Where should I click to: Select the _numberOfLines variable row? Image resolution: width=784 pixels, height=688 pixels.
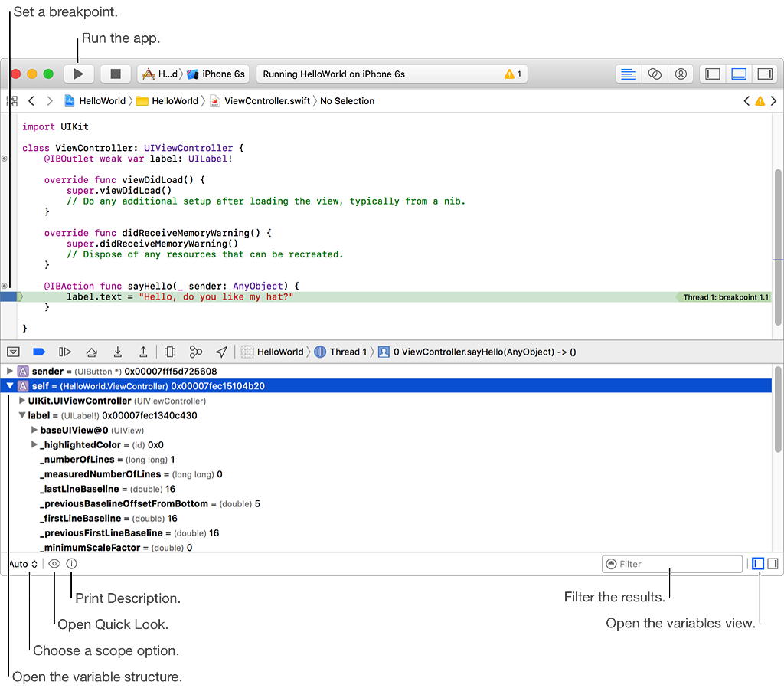click(385, 460)
